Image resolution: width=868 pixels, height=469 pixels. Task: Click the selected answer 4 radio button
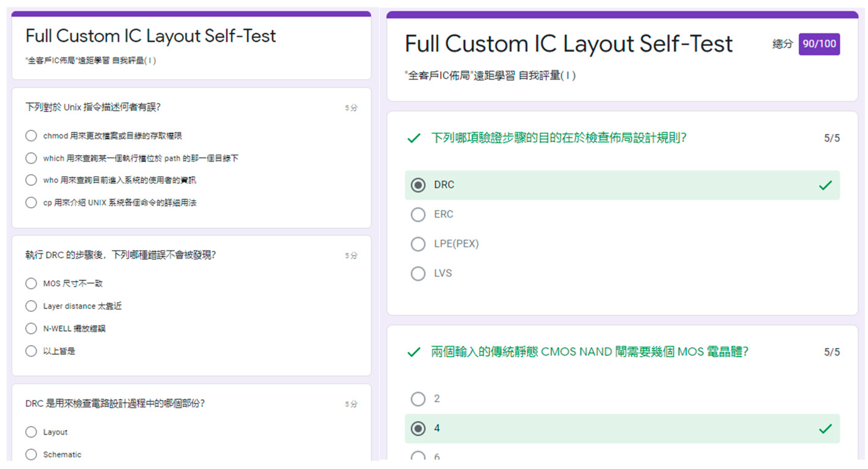point(418,428)
